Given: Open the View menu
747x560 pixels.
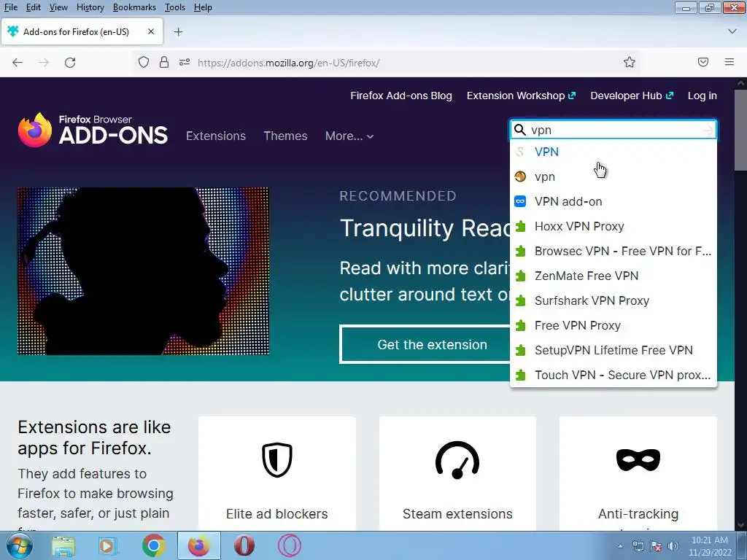Looking at the screenshot, I should click(x=58, y=7).
